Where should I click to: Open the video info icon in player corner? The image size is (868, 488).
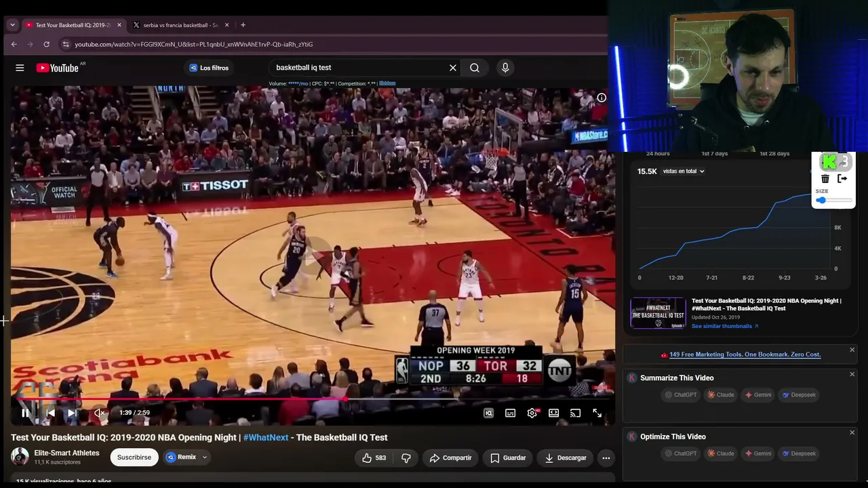(x=601, y=98)
